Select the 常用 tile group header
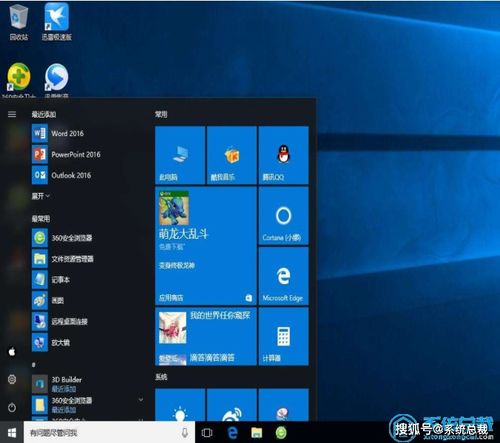 click(161, 114)
